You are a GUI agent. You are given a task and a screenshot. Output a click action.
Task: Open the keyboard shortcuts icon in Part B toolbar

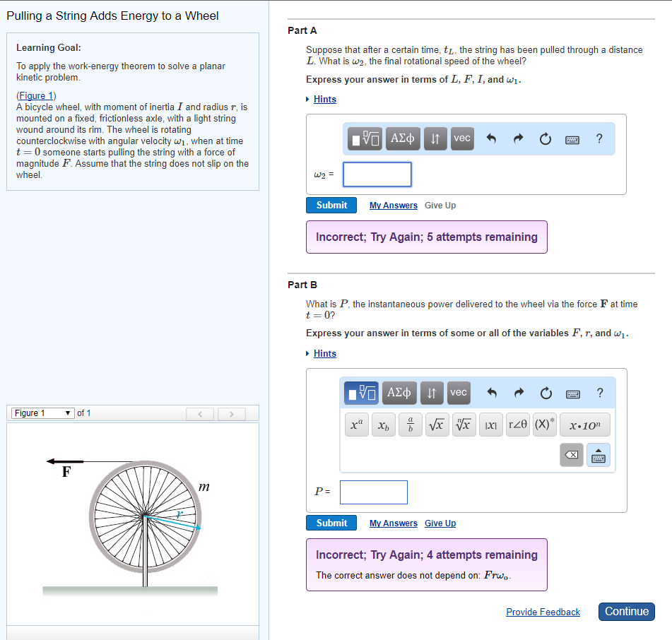572,393
